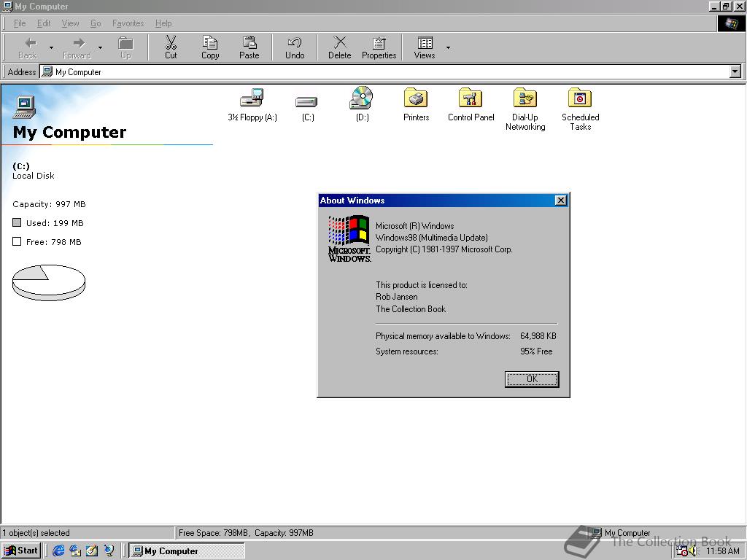747x560 pixels.
Task: Click the Windows flag logo in menu bar
Action: coord(731,23)
